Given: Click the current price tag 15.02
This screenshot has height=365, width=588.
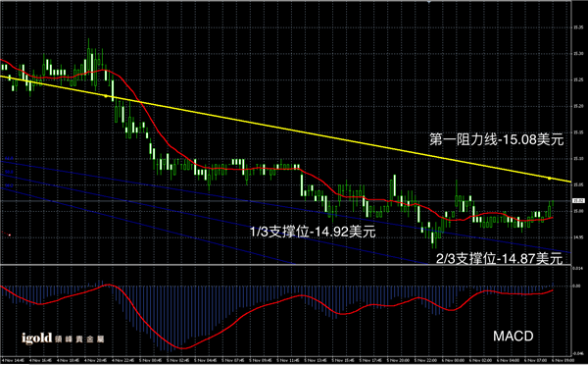Looking at the screenshot, I should coord(577,201).
